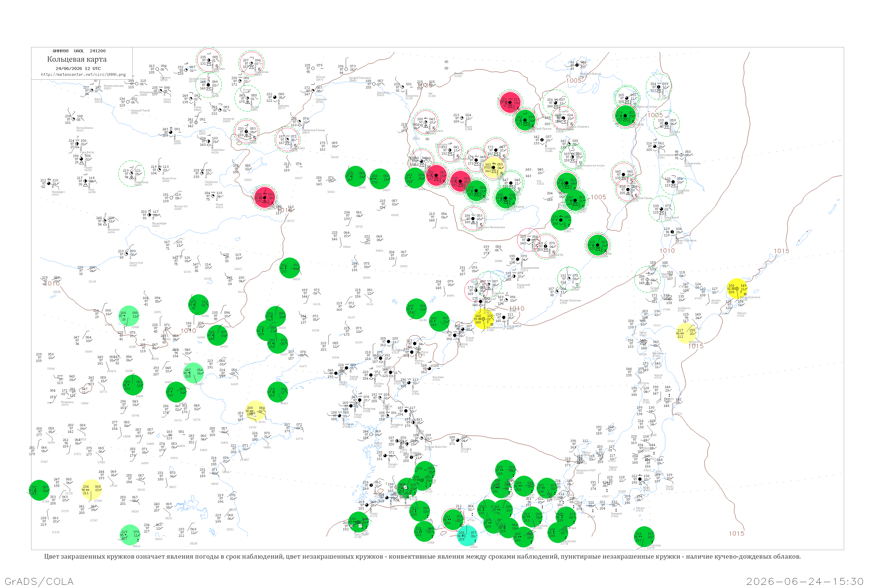
Task: Click the station label "Nemuro"
Action: (741, 313)
